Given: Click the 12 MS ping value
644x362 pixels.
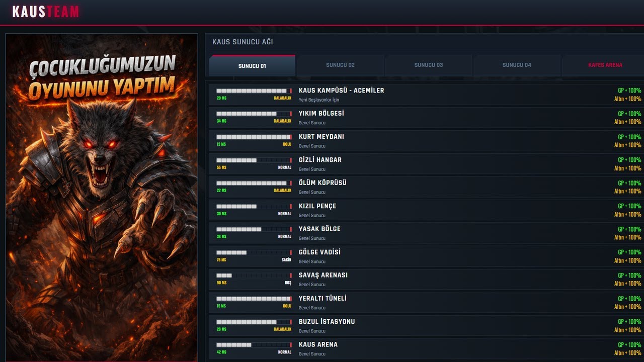Looking at the screenshot, I should pos(221,144).
